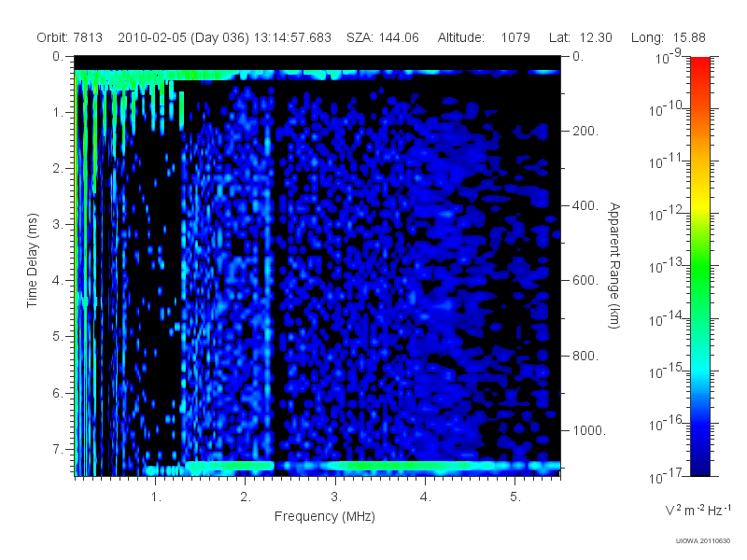Click the 'Lat: 12.30' text

coord(580,37)
